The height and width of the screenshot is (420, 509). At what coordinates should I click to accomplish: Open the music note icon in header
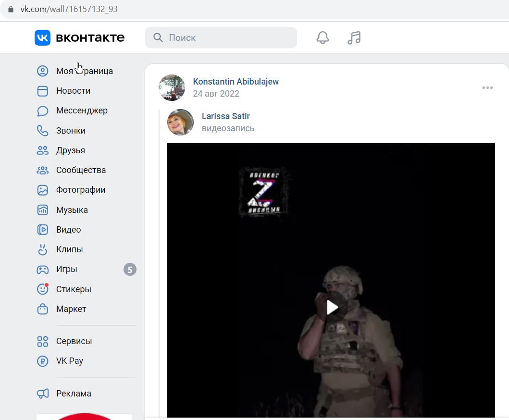coord(354,37)
